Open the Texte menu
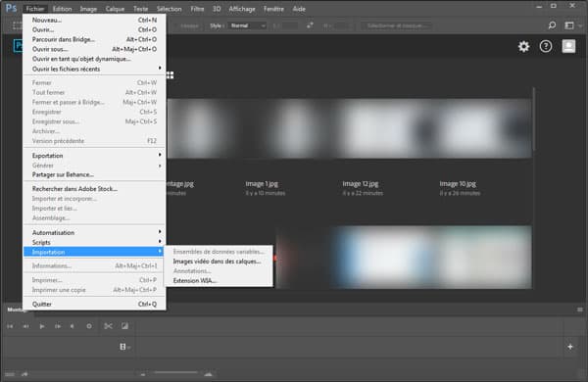 click(140, 9)
